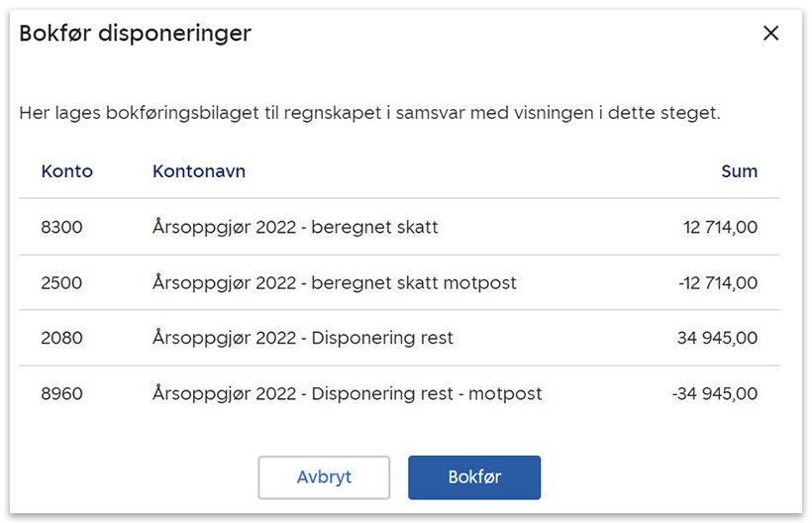Click the Kontonavn column header
Image resolution: width=812 pixels, height=523 pixels.
point(199,171)
